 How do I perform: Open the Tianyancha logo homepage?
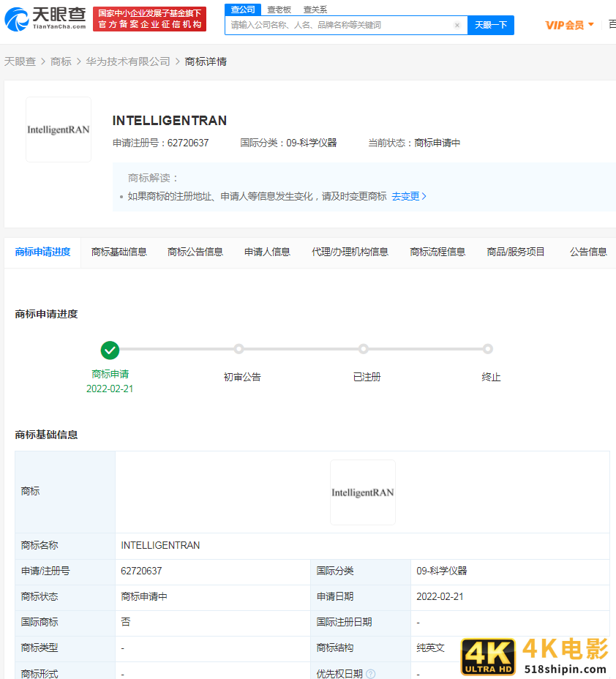click(45, 19)
